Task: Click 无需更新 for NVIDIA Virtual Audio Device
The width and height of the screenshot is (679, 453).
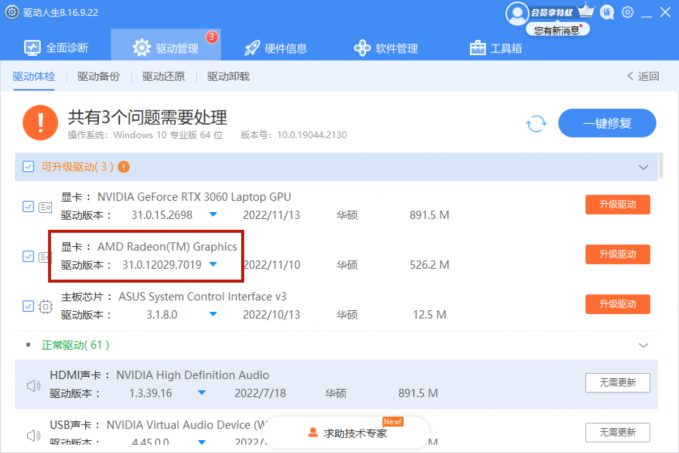Action: pos(618,432)
